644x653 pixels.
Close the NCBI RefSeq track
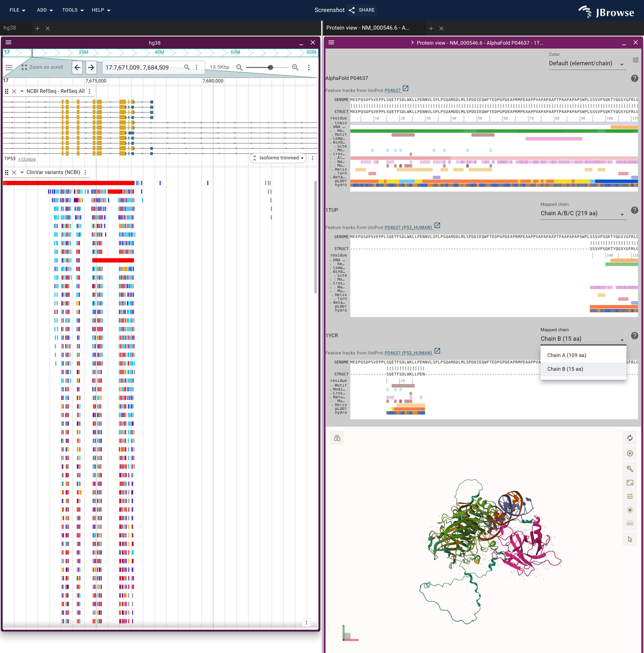pyautogui.click(x=14, y=91)
